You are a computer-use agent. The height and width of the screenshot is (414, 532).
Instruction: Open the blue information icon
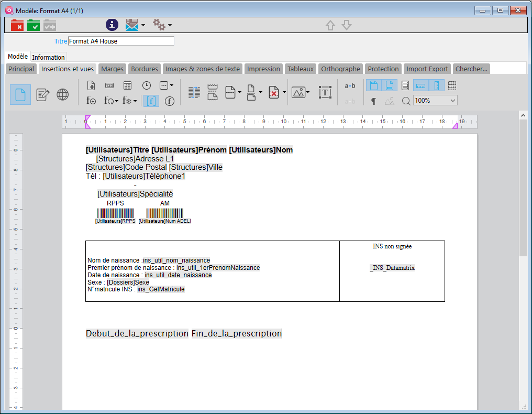pos(112,25)
